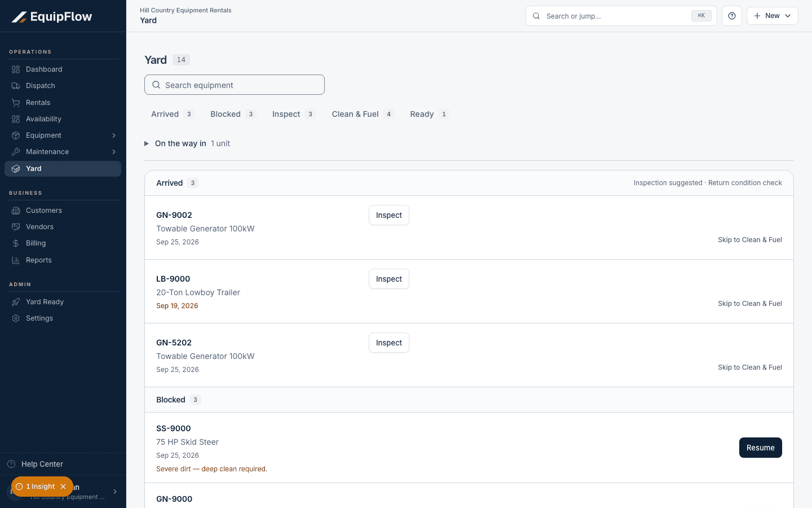Click the EquipFlow logo icon

pos(19,17)
